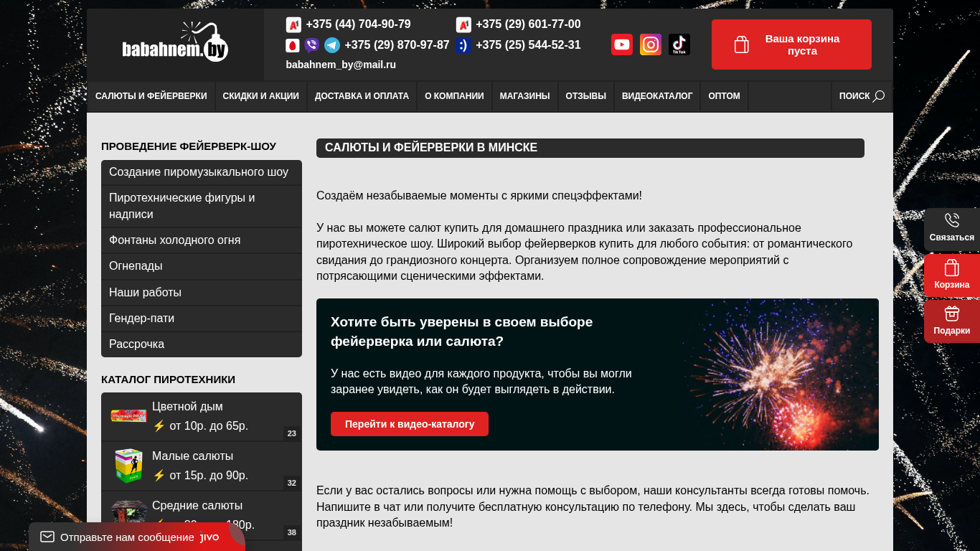The height and width of the screenshot is (551, 980).
Task: Click the Ваша корзина пуста button
Action: [791, 44]
